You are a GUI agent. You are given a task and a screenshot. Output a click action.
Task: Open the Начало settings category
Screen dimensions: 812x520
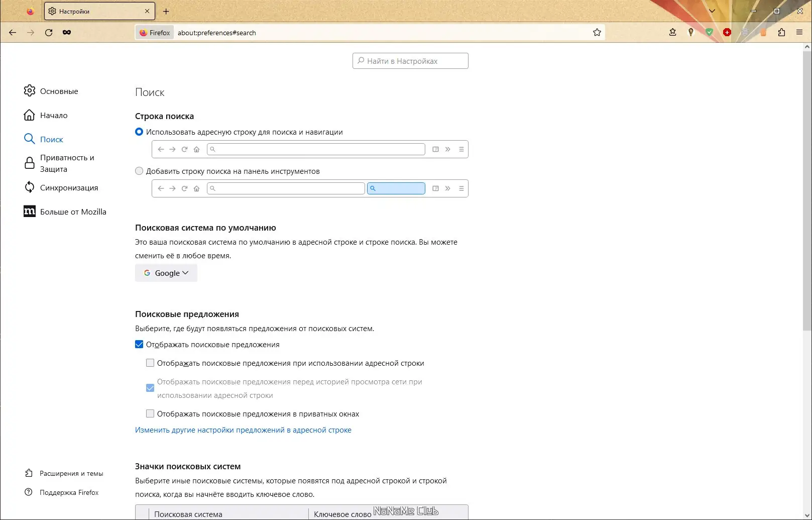(x=54, y=115)
